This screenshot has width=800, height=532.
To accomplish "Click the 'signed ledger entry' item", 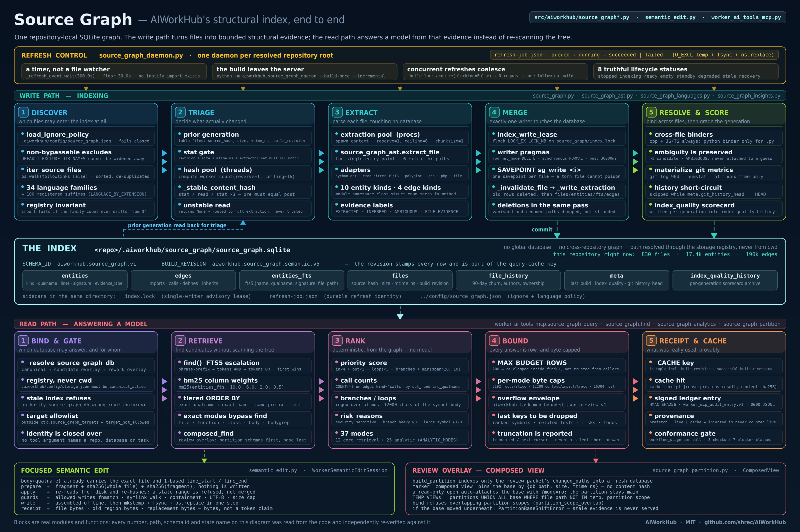I will [714, 401].
